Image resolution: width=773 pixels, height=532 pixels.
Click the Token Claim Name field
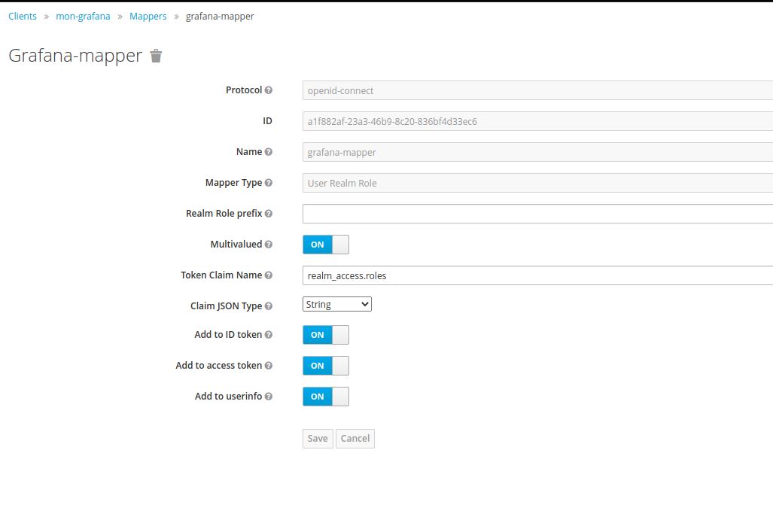[x=538, y=275]
